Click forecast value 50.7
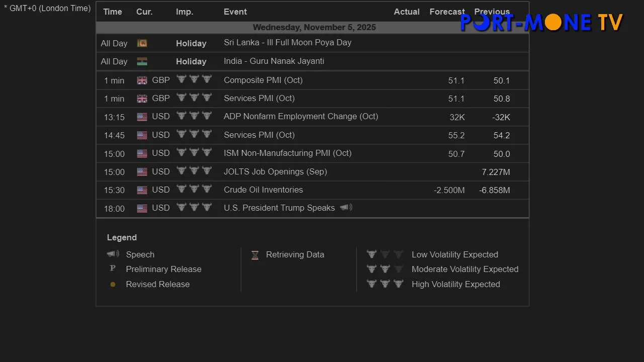Image resolution: width=644 pixels, height=362 pixels. tap(456, 154)
